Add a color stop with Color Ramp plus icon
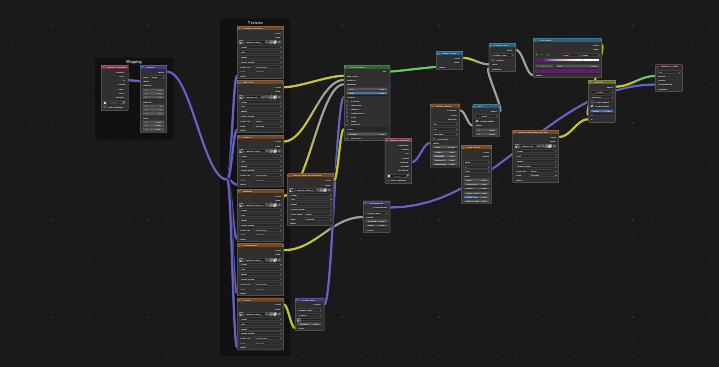This screenshot has width=719, height=367. coord(536,55)
